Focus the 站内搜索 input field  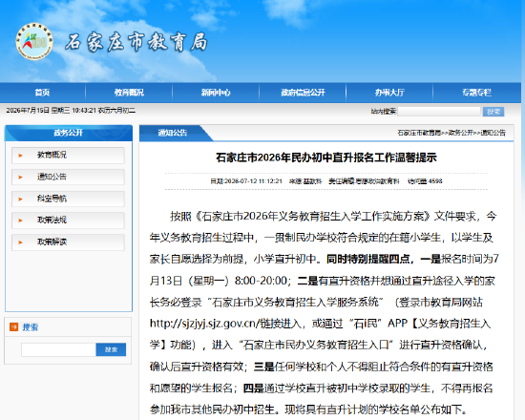(439, 112)
